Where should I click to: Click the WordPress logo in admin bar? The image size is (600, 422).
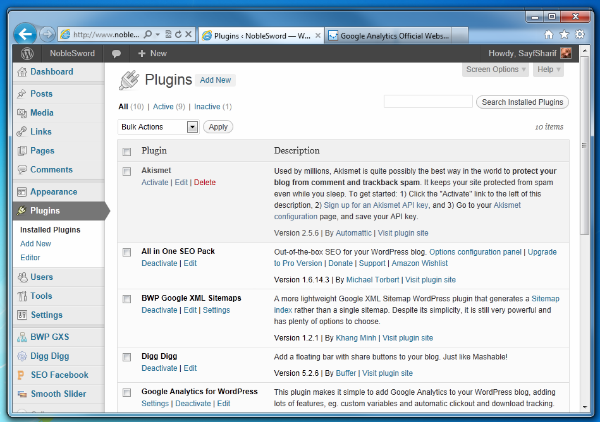(x=27, y=54)
